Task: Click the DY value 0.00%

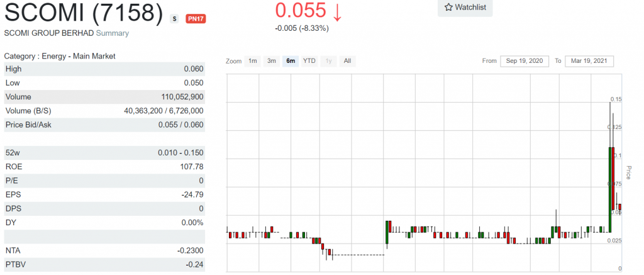Action: click(x=192, y=223)
